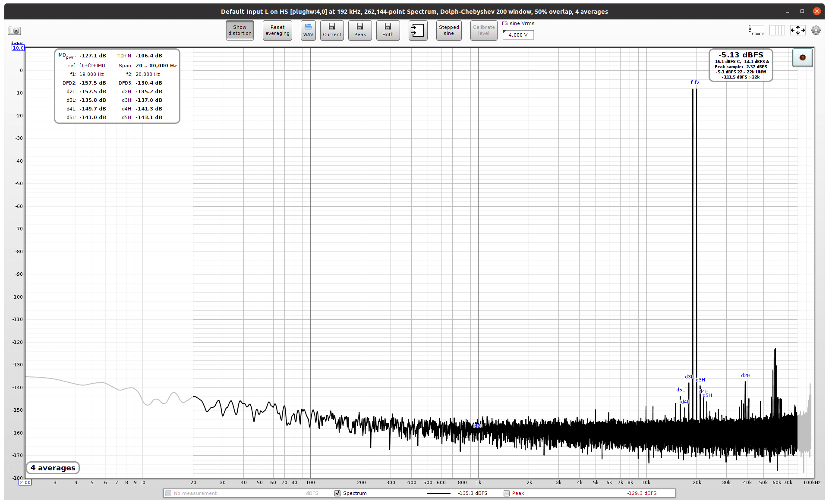This screenshot has width=829, height=504.
Task: Click the IMD pwr -127.1 dB value
Action: pos(92,56)
